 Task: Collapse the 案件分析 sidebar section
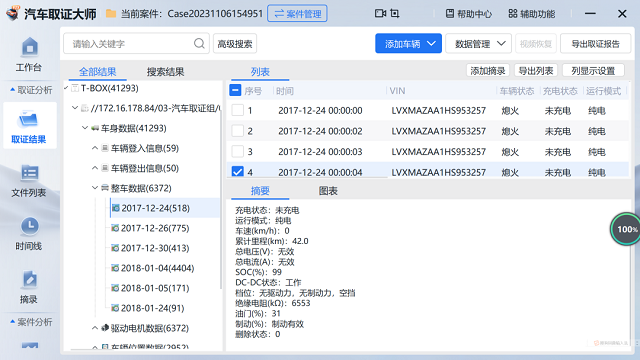31,322
